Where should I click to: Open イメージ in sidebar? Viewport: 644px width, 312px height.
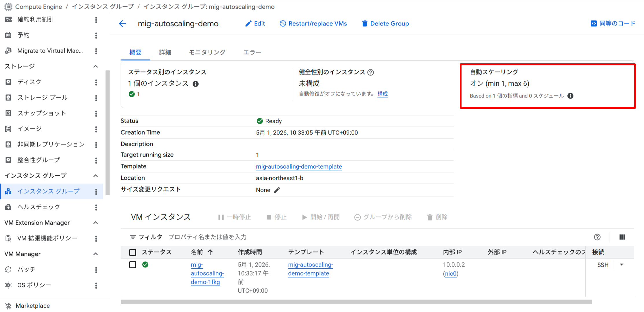click(x=29, y=129)
